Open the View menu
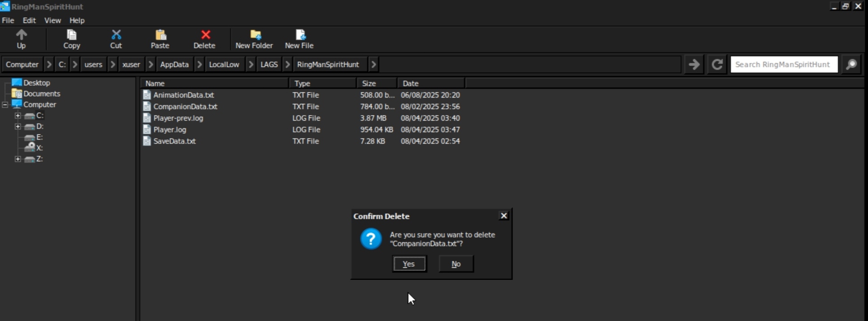Image resolution: width=868 pixels, height=321 pixels. (x=52, y=20)
